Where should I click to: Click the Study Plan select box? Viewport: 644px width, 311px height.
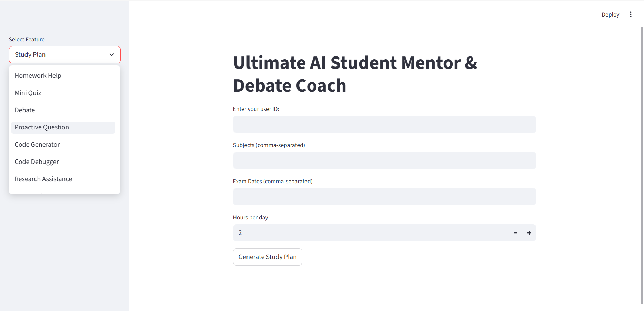click(x=59, y=55)
